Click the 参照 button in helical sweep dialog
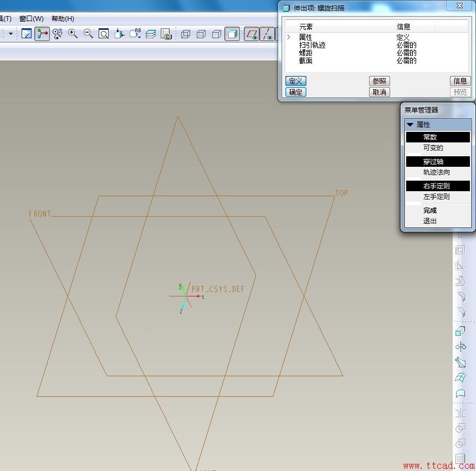Screen dimensions: 476x471 pos(379,81)
